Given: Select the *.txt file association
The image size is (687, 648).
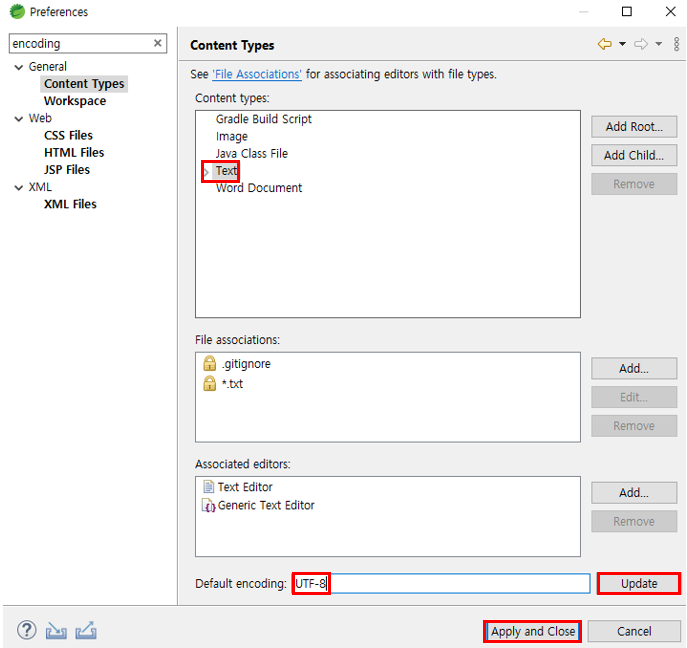Looking at the screenshot, I should coord(232,384).
